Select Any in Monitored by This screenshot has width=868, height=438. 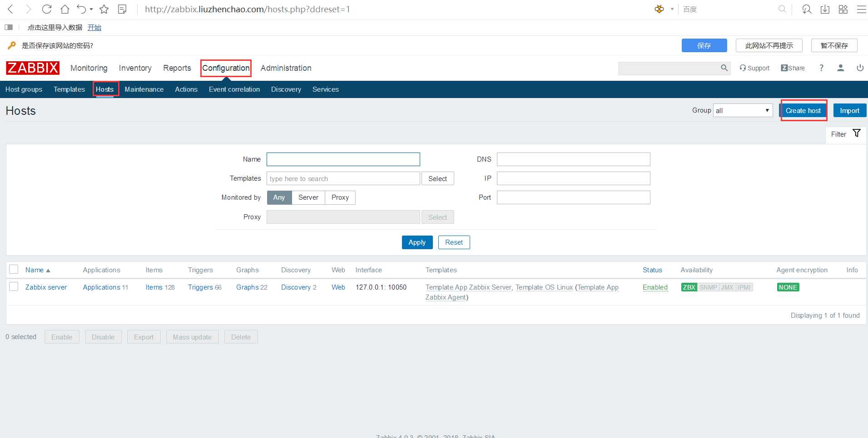point(279,197)
